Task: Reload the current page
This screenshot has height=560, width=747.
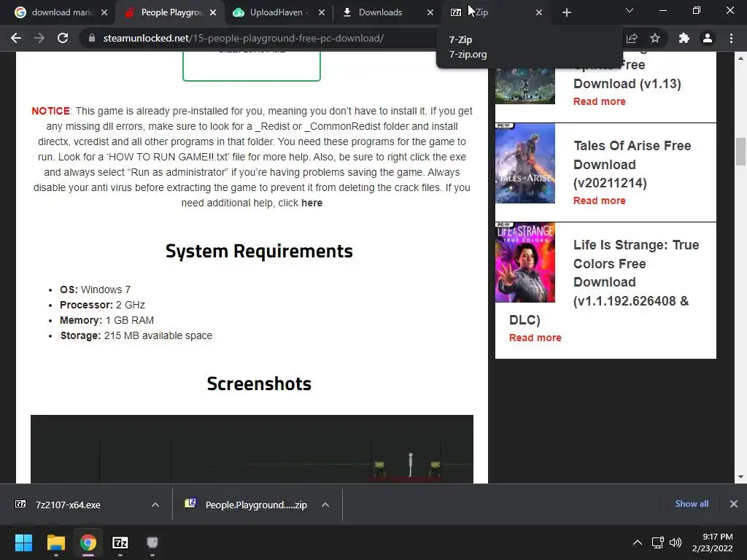Action: 63,38
